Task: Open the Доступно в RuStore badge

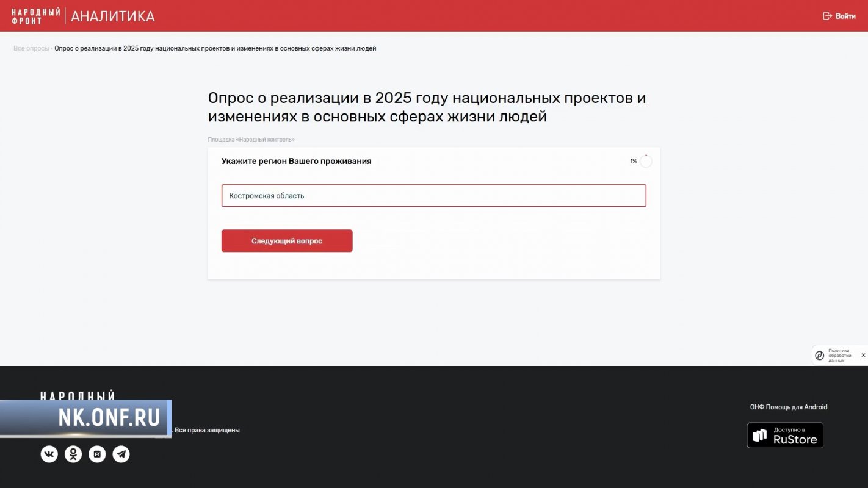Action: click(x=785, y=435)
